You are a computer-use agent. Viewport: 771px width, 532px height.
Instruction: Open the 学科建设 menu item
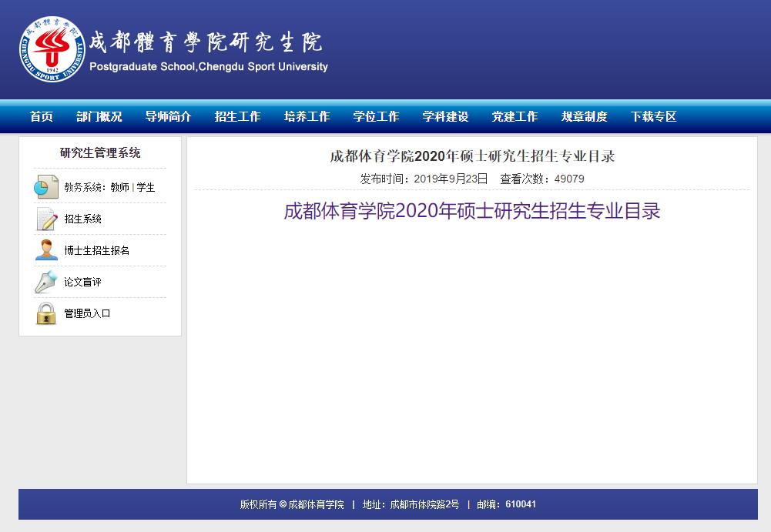click(445, 116)
